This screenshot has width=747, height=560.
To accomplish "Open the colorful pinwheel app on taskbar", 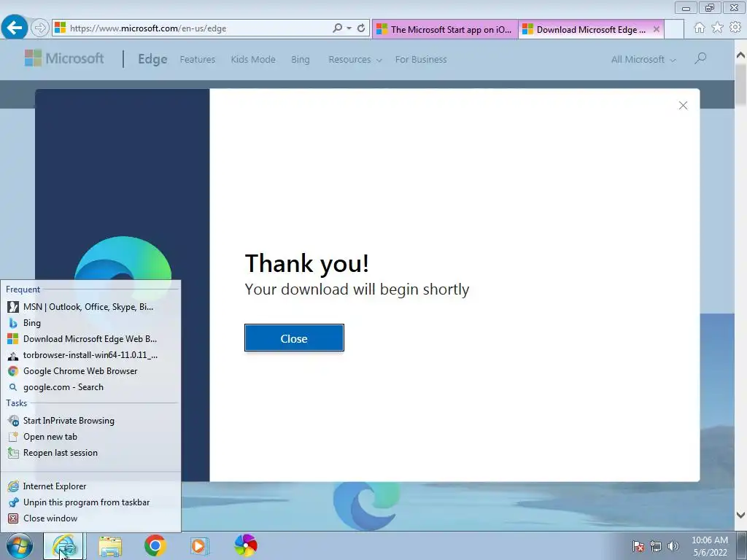I will 246,545.
